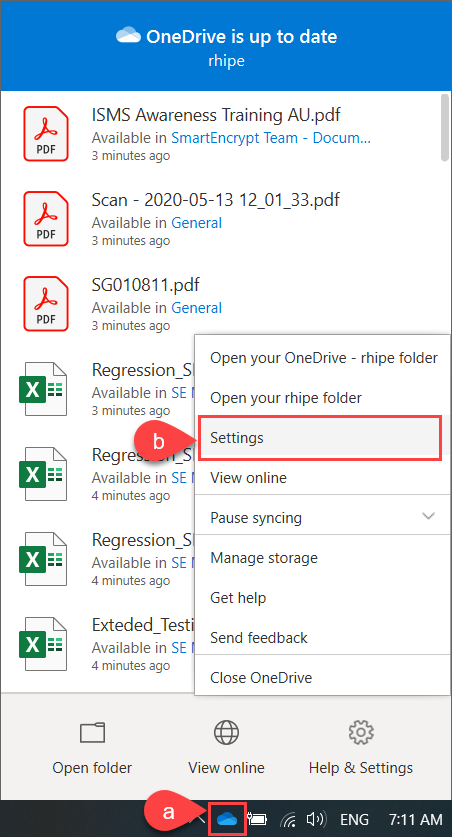Click the file list scrollbar thumb

click(x=446, y=127)
